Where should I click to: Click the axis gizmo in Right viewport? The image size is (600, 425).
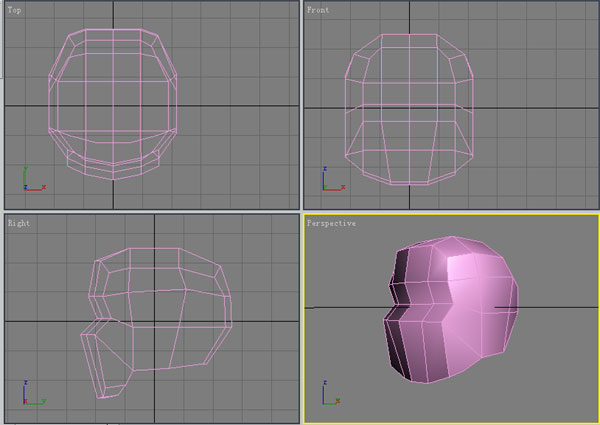click(x=30, y=397)
